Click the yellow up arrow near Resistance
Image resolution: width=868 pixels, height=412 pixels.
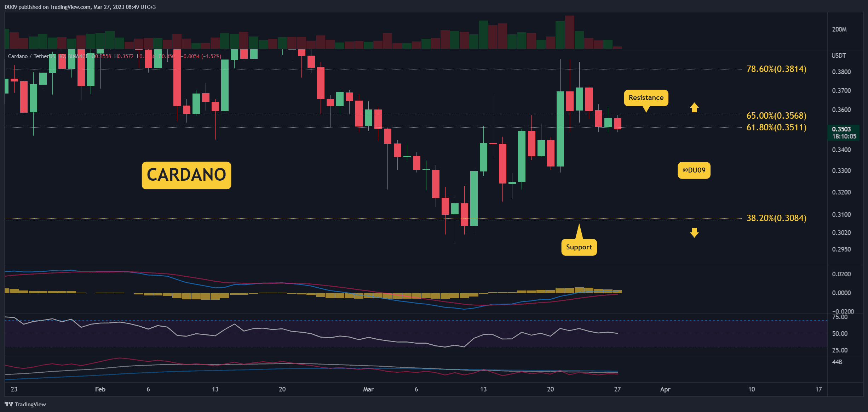(694, 107)
